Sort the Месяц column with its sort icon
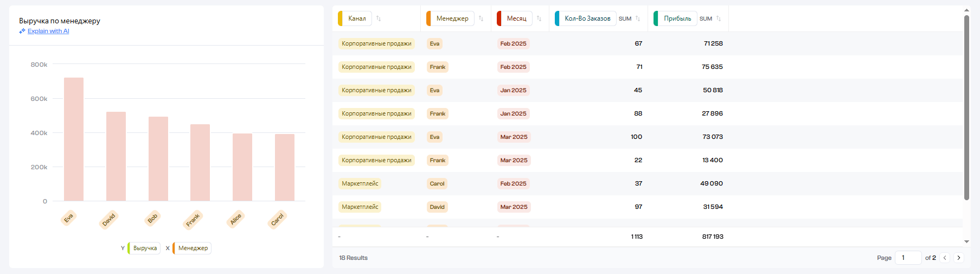The image size is (980, 274). (x=539, y=18)
